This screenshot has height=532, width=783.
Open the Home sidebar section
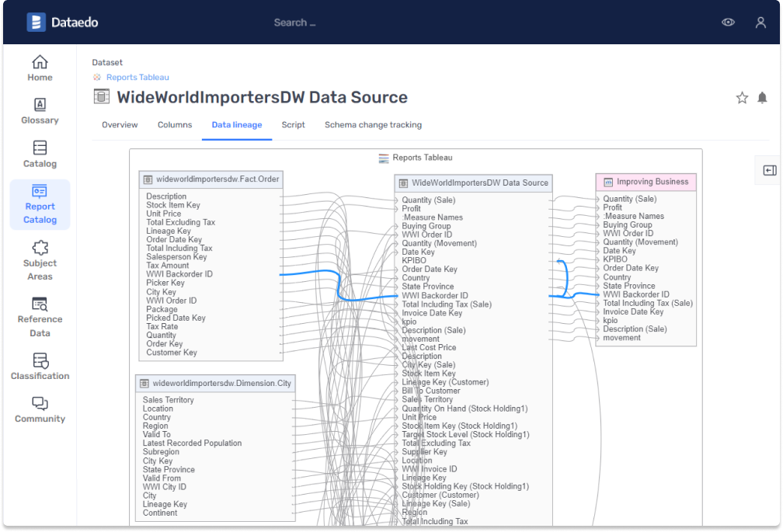pyautogui.click(x=40, y=68)
